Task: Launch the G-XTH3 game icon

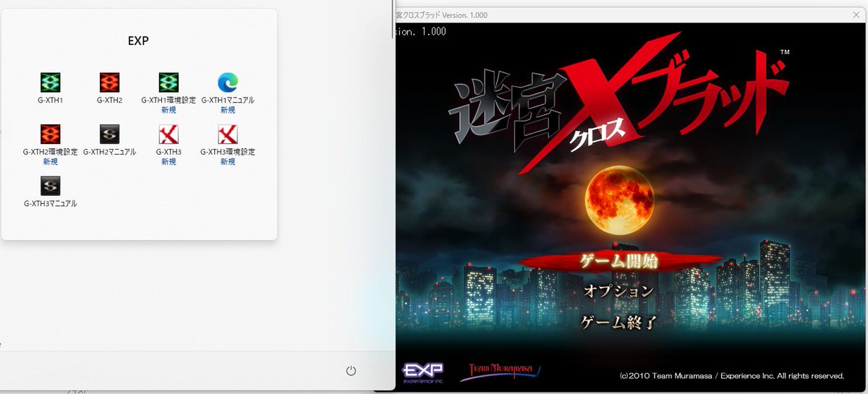Action: 169,134
